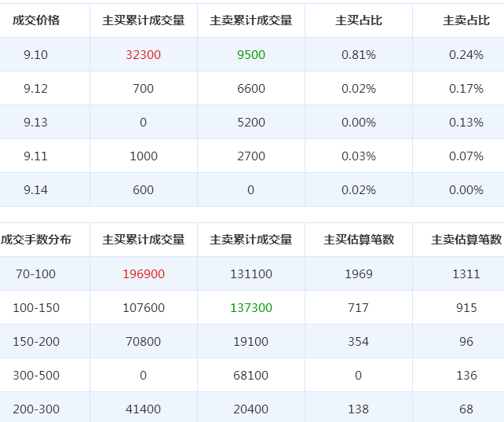Click the 主买占比 column header
The width and height of the screenshot is (504, 422).
coord(359,20)
